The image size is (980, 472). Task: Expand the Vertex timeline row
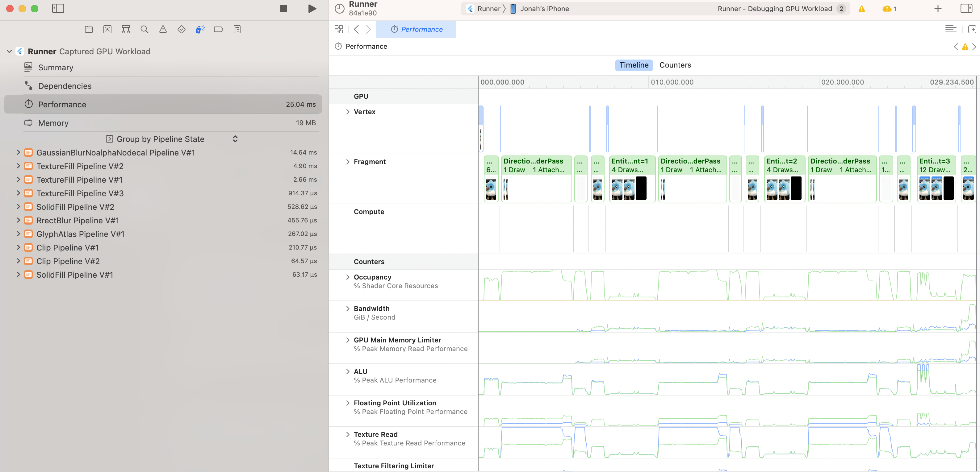(347, 112)
